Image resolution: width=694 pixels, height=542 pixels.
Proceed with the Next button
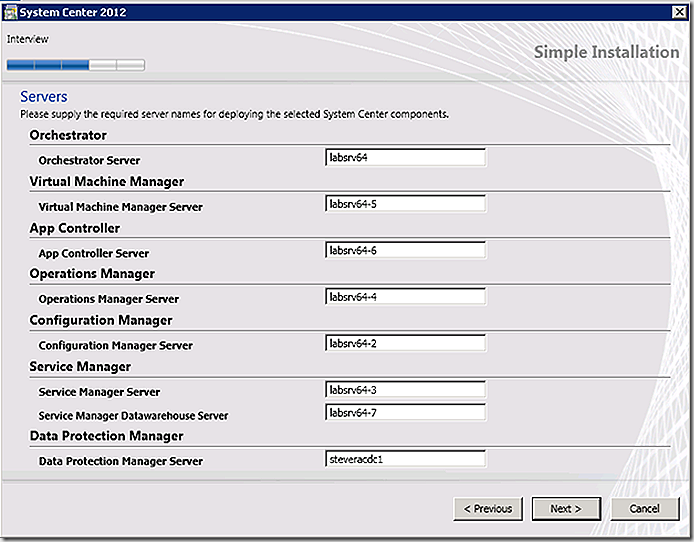[x=566, y=509]
